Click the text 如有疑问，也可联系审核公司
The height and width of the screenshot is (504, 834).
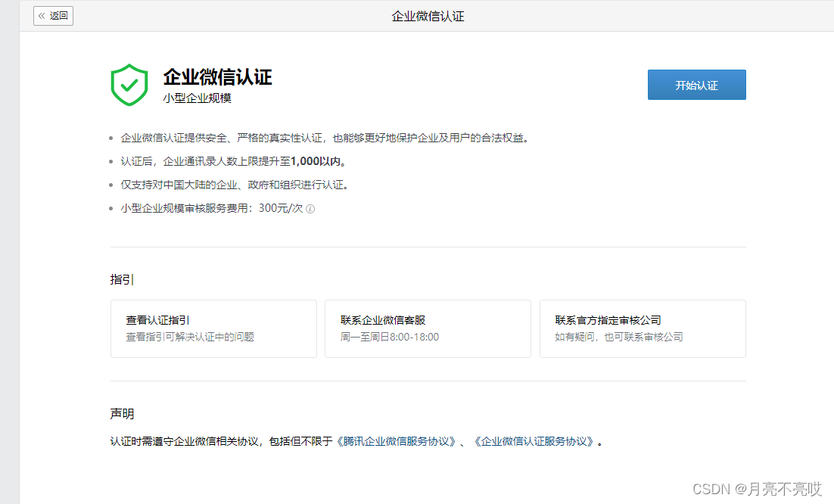[619, 337]
